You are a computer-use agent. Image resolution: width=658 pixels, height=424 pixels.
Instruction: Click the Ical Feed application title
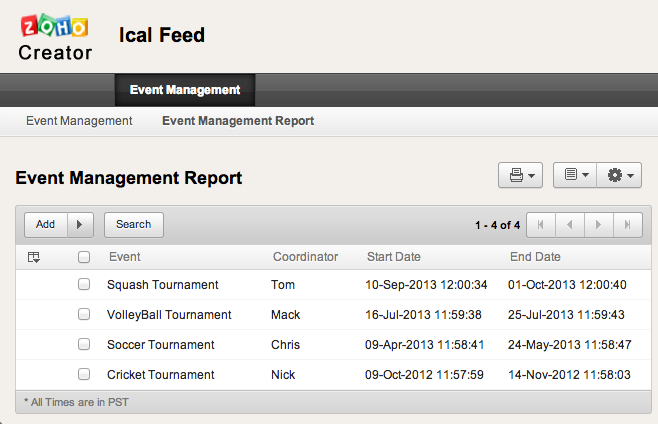162,35
